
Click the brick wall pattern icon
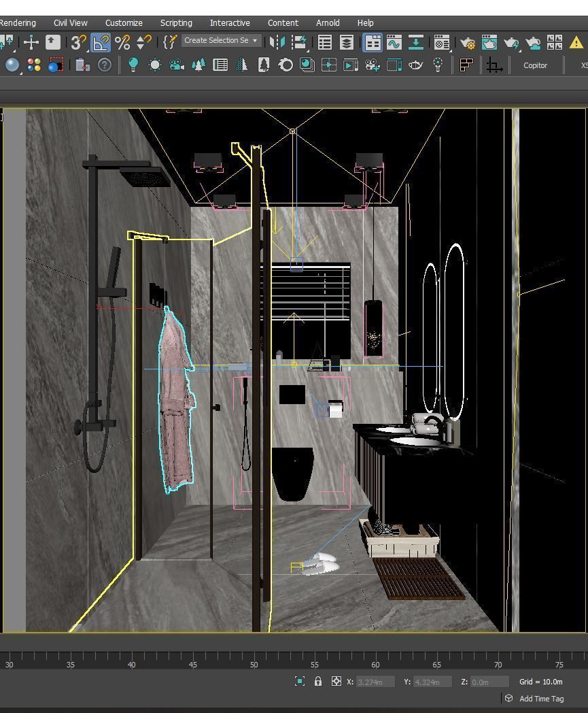click(467, 65)
